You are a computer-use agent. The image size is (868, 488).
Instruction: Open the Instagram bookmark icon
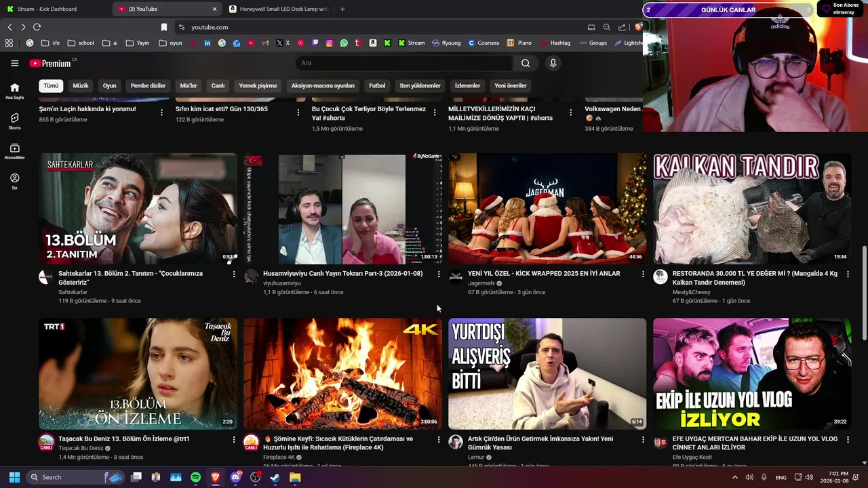tap(330, 43)
